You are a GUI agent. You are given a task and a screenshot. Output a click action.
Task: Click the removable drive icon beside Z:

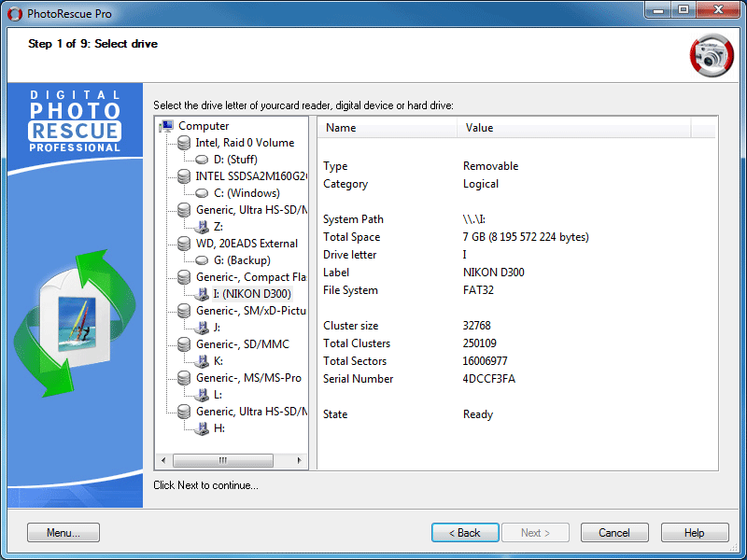point(202,227)
